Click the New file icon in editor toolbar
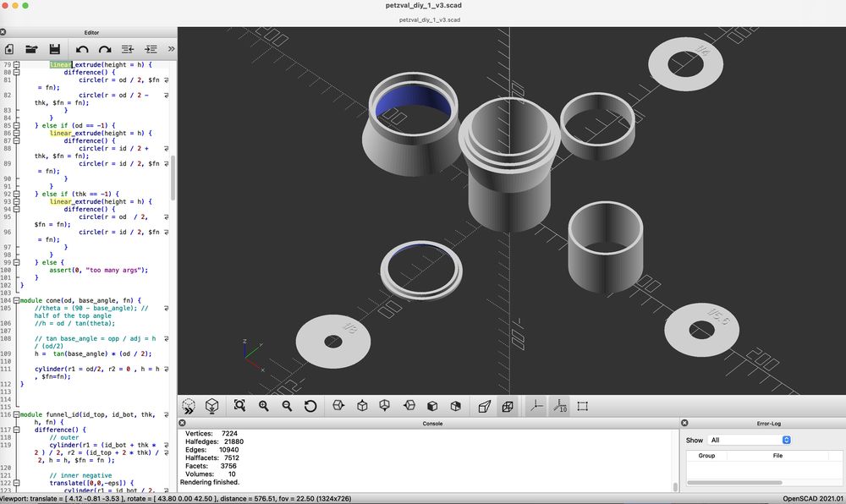846x504 pixels. pos(9,49)
